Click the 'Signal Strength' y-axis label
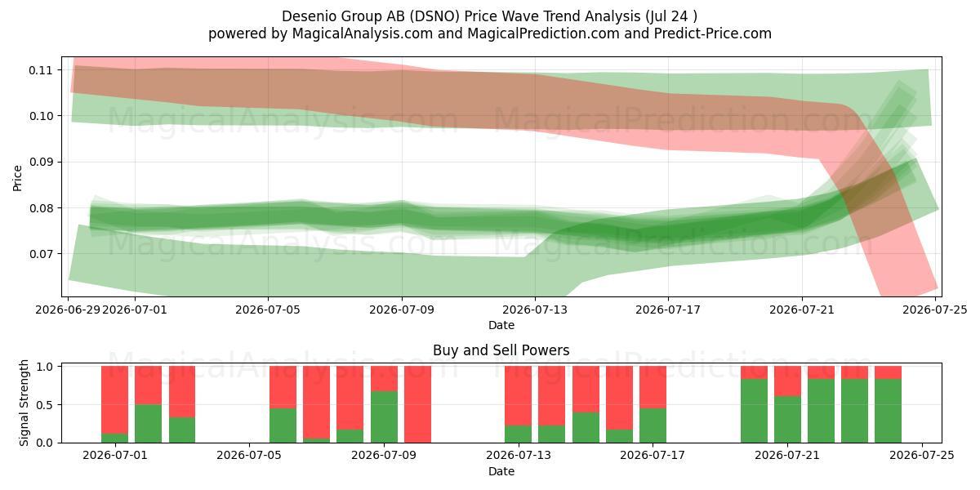Viewport: 980px width, 490px height. pyautogui.click(x=24, y=403)
